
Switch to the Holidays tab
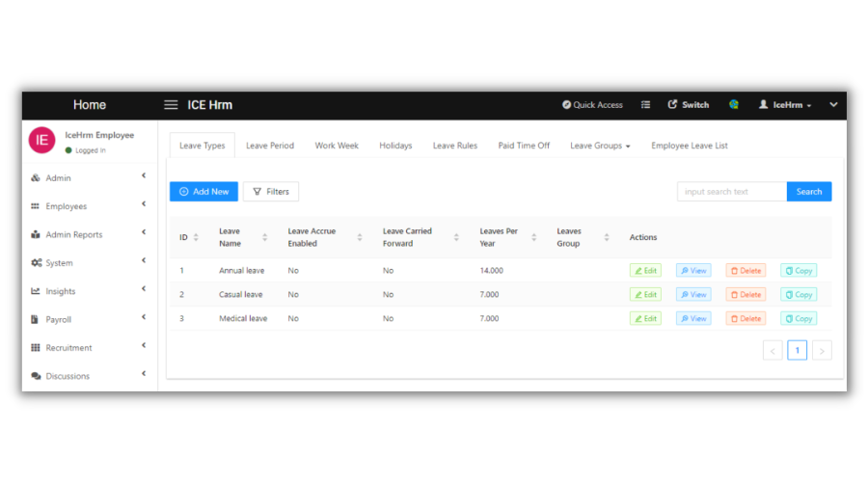pyautogui.click(x=395, y=146)
